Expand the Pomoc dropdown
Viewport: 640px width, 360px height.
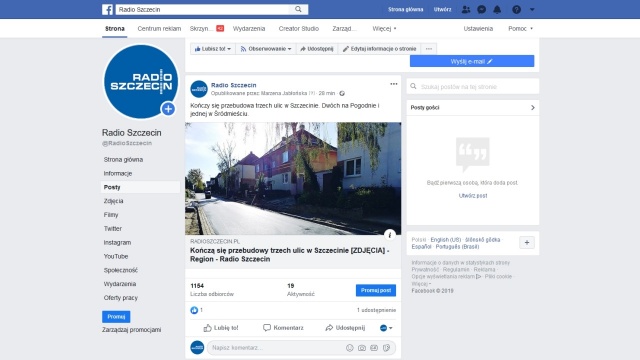(520, 29)
